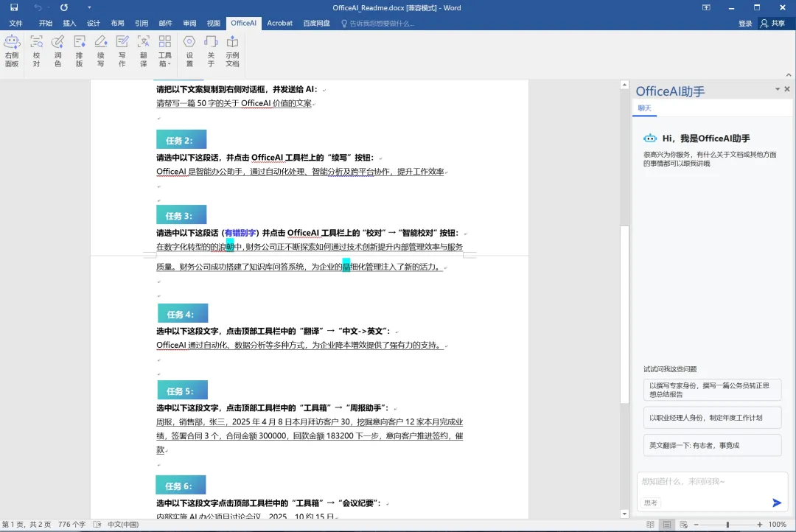The width and height of the screenshot is (796, 532).
Task: Click the 排版 layout tool
Action: coord(79,51)
